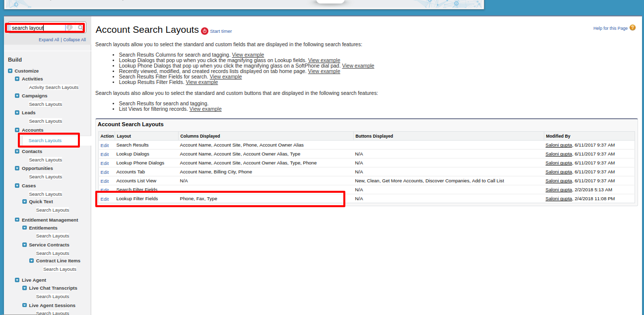
Task: Select Search Layouts under Opportunities
Action: pos(45,177)
